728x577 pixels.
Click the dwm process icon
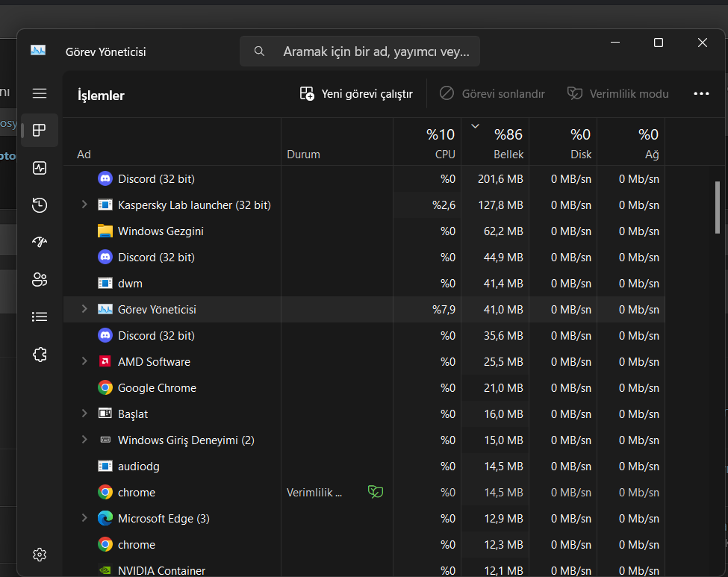click(x=105, y=283)
